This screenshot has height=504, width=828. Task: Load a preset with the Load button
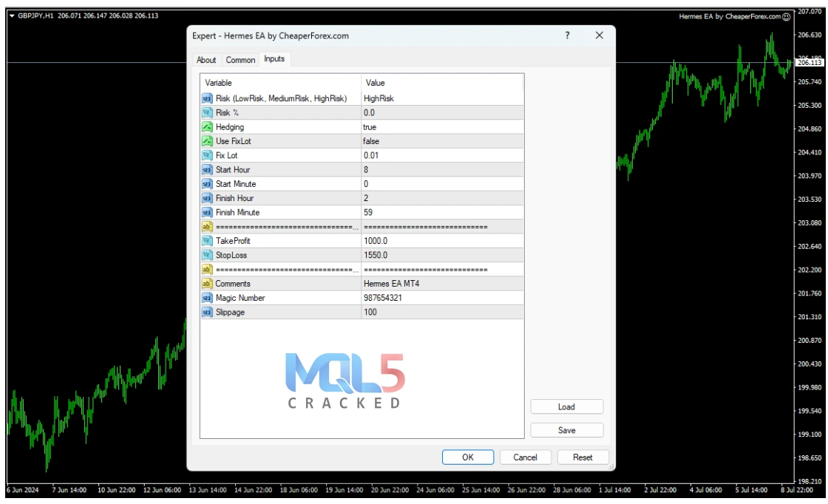tap(566, 407)
